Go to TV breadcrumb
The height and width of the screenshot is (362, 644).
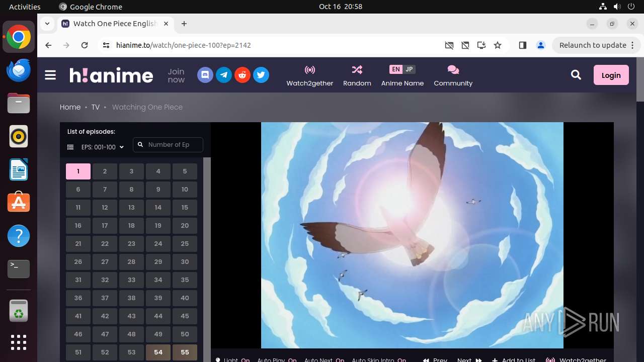(x=96, y=107)
